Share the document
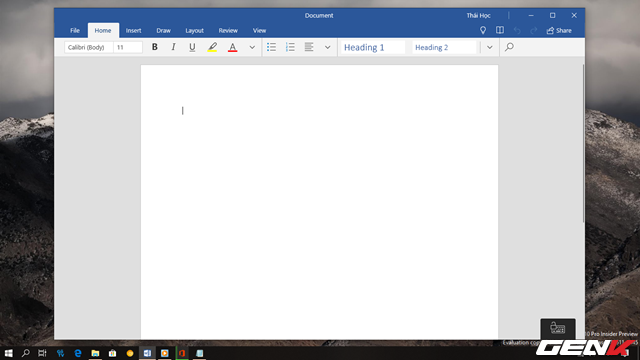Viewport: 640px width, 360px height. click(559, 31)
